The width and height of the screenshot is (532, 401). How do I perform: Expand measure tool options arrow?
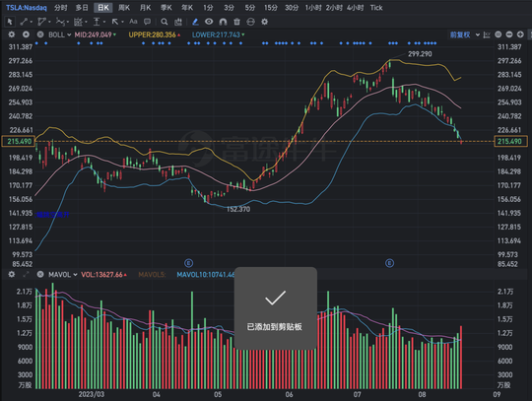(104, 22)
